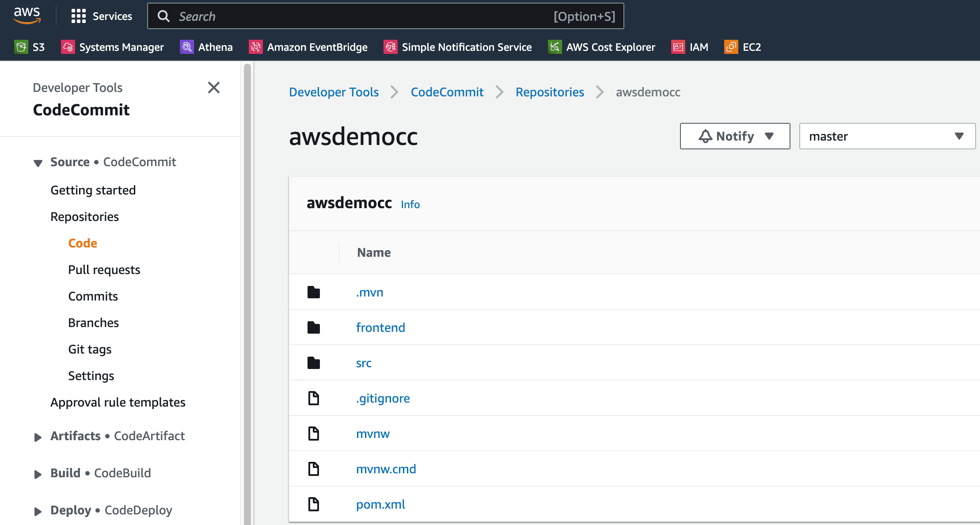Click the Systems Manager icon

pos(68,47)
